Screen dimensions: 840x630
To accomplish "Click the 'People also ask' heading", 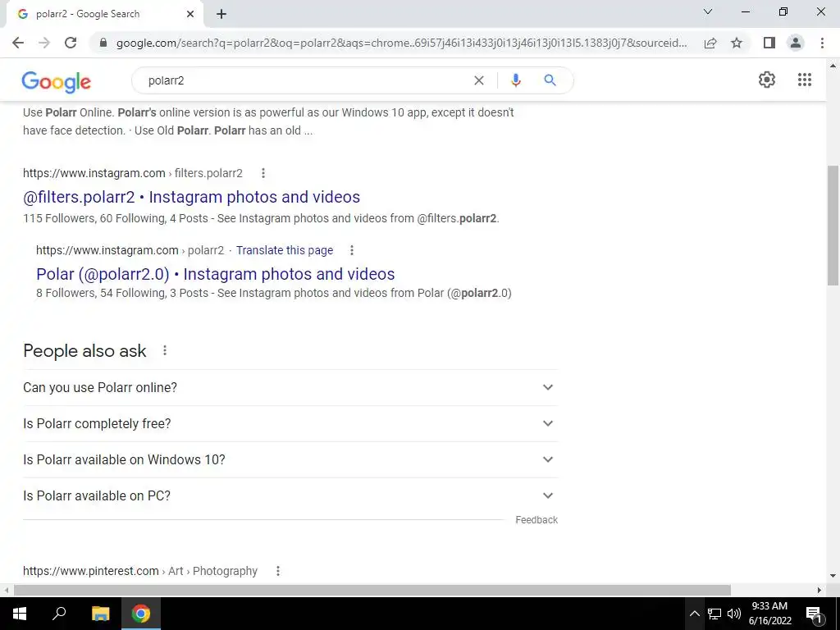I will [x=84, y=350].
